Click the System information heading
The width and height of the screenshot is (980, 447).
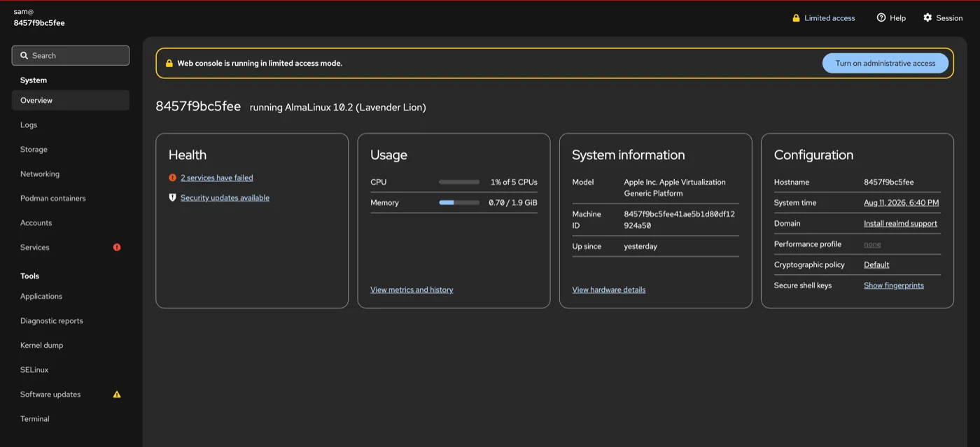629,155
